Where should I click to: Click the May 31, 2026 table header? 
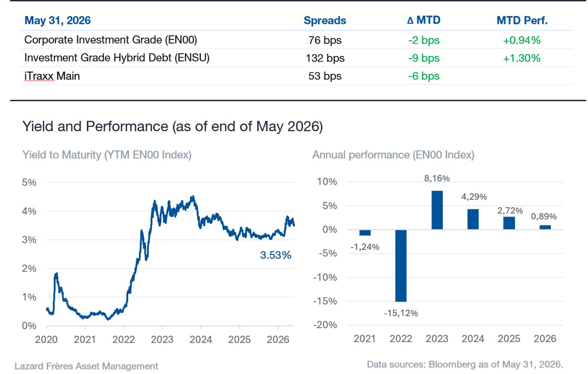point(57,21)
